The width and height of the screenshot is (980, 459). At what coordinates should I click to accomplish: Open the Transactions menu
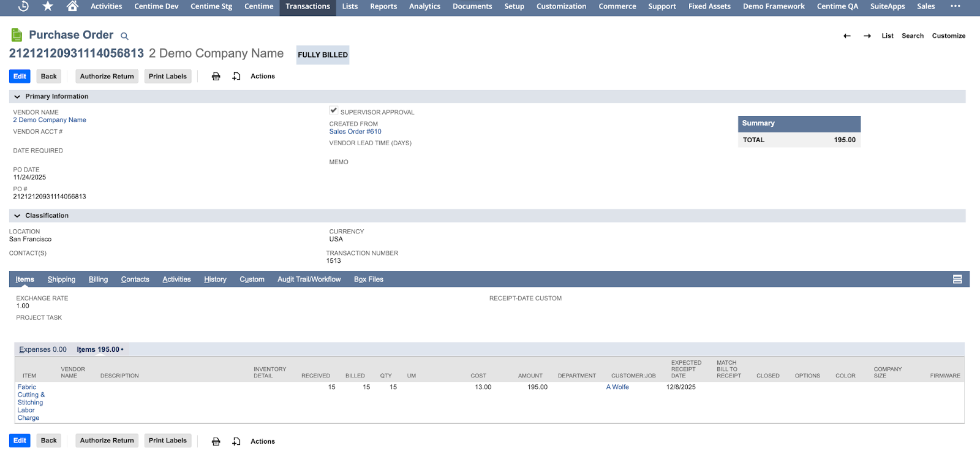point(307,7)
